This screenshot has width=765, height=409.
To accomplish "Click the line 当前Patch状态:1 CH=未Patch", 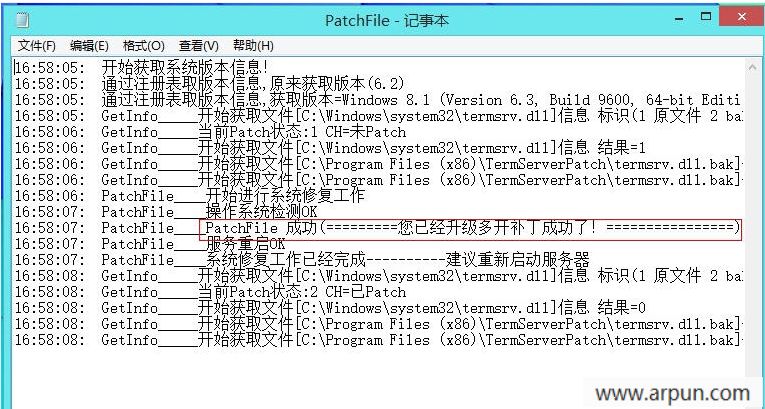I will click(210, 132).
